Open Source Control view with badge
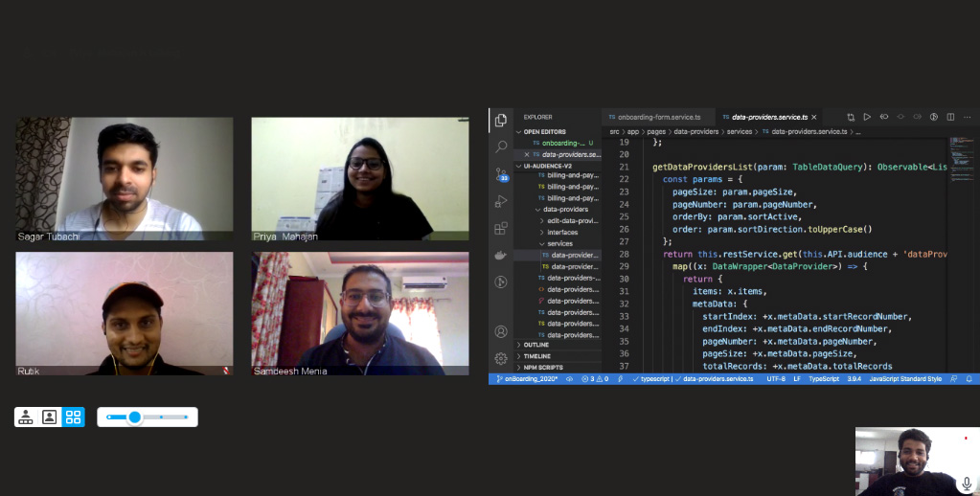Screen dimensions: 980x496 500,174
